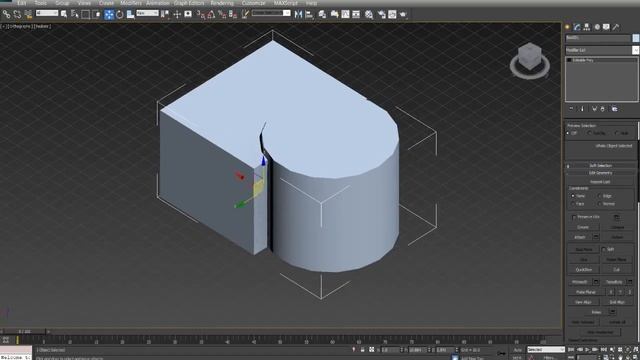Image resolution: width=640 pixels, height=360 pixels.
Task: Click the Attach button
Action: (580, 237)
